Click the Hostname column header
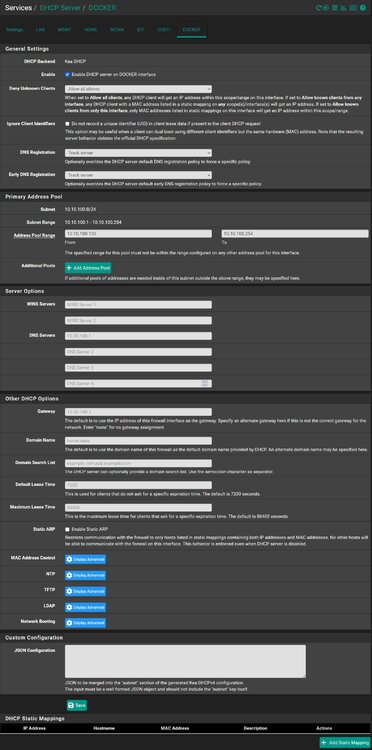The height and width of the screenshot is (750, 372). coord(104,728)
